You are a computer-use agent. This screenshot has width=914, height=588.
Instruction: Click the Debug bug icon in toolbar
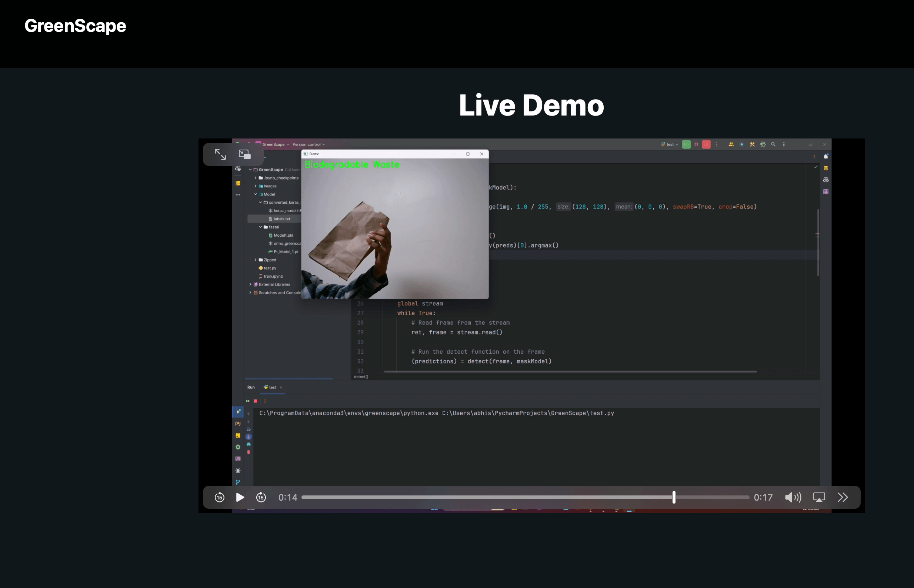point(696,144)
